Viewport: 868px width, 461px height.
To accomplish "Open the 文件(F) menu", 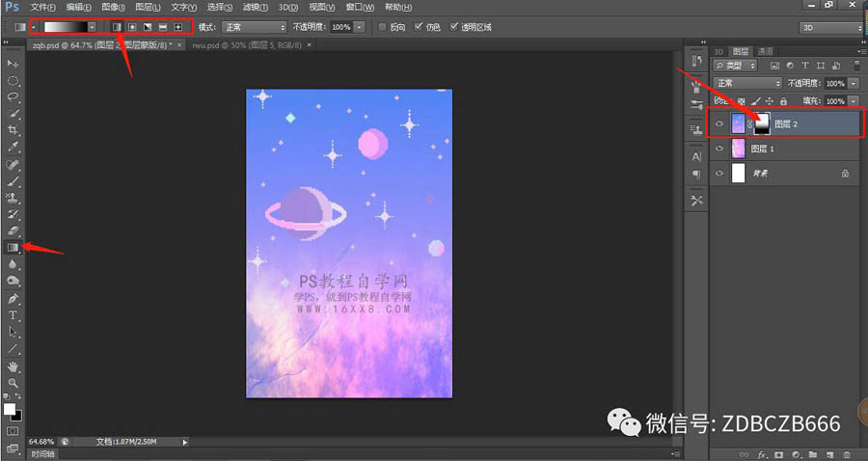I will [42, 7].
